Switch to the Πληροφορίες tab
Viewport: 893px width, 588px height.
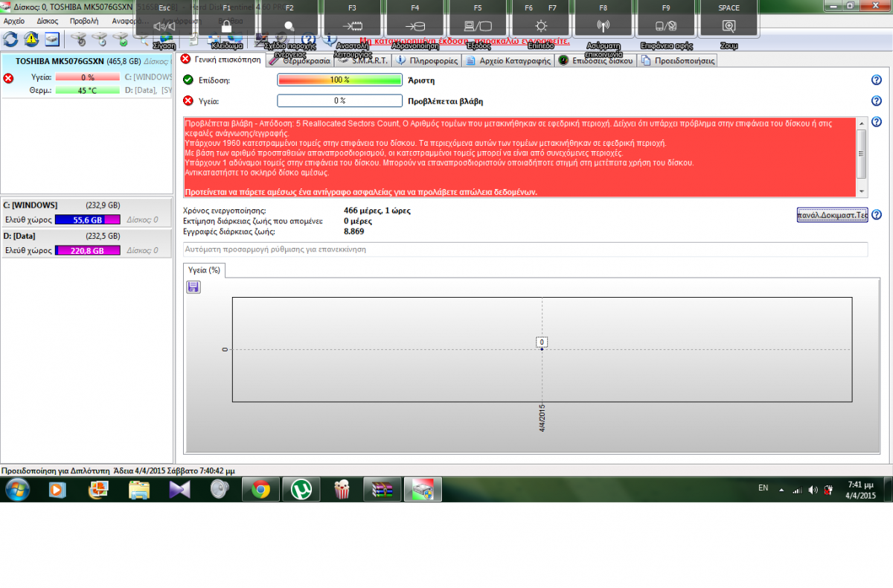(x=426, y=60)
